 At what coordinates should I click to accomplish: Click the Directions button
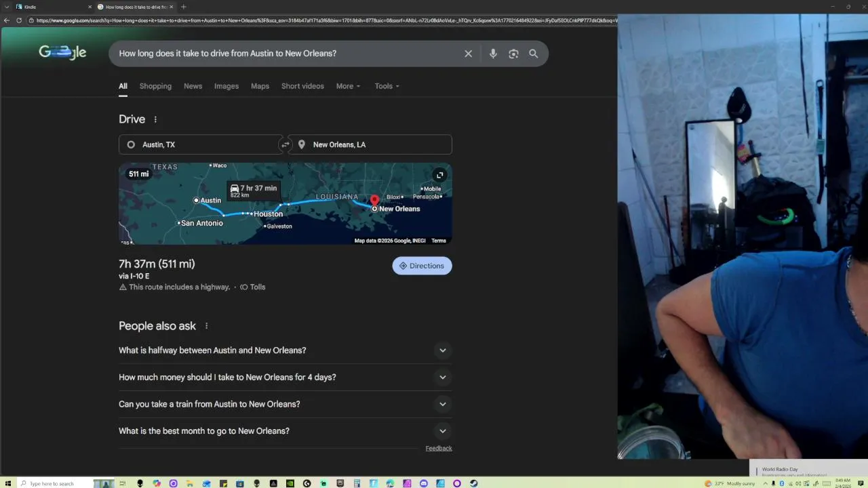422,266
